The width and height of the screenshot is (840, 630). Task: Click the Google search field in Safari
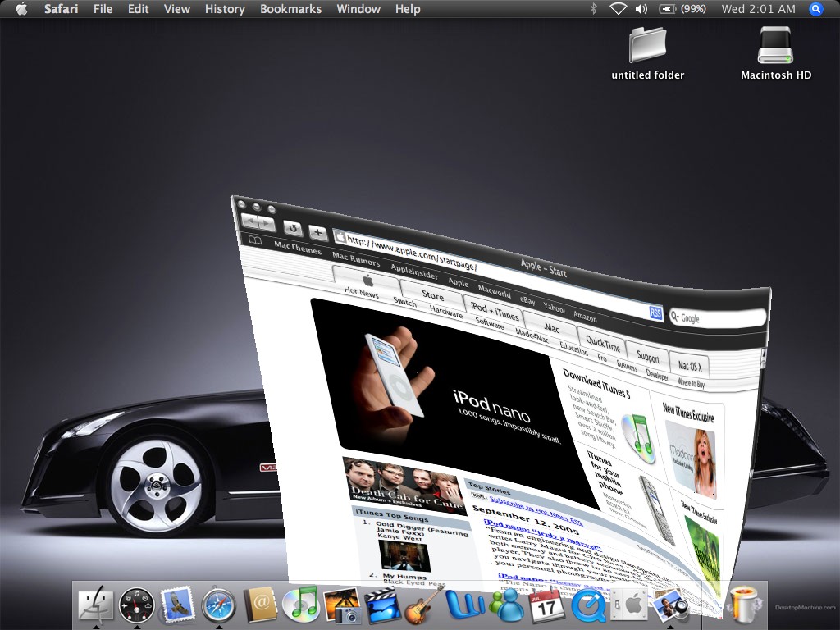(x=718, y=317)
